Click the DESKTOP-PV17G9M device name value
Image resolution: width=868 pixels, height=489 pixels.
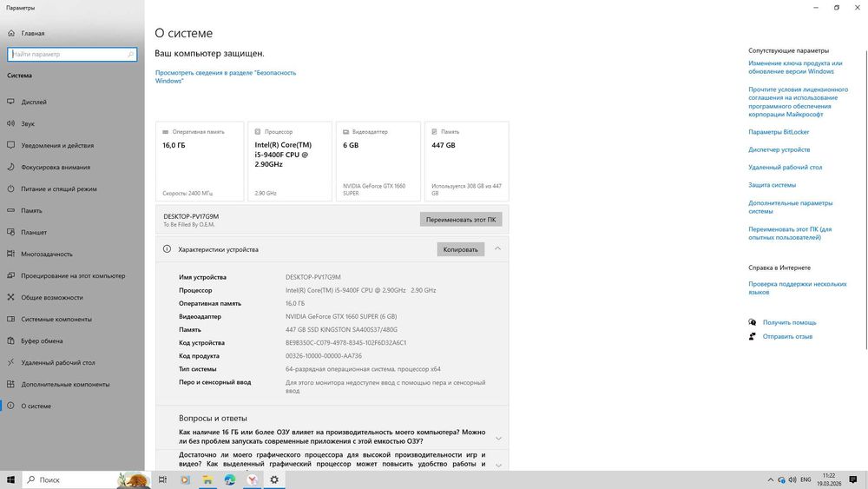(312, 277)
